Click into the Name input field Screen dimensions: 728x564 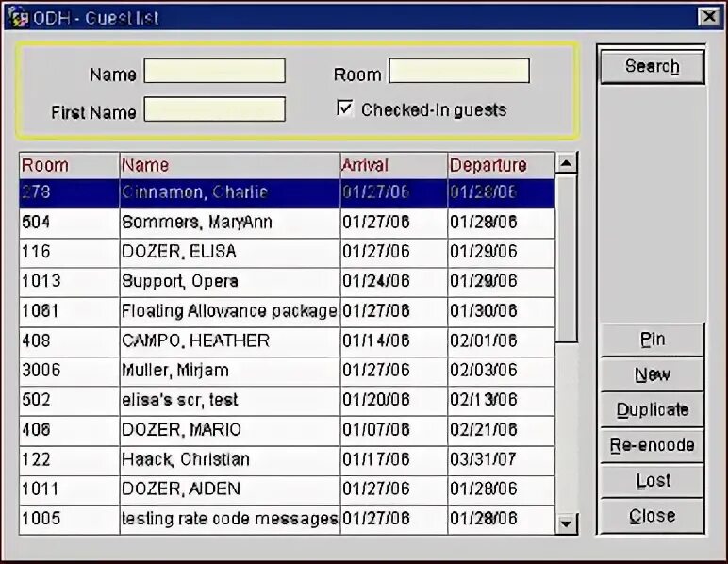click(214, 71)
